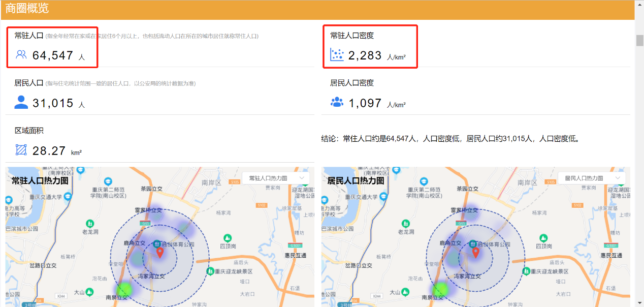This screenshot has height=307, width=644.
Task: Click the 商圈概览 section header
Action: click(x=27, y=9)
